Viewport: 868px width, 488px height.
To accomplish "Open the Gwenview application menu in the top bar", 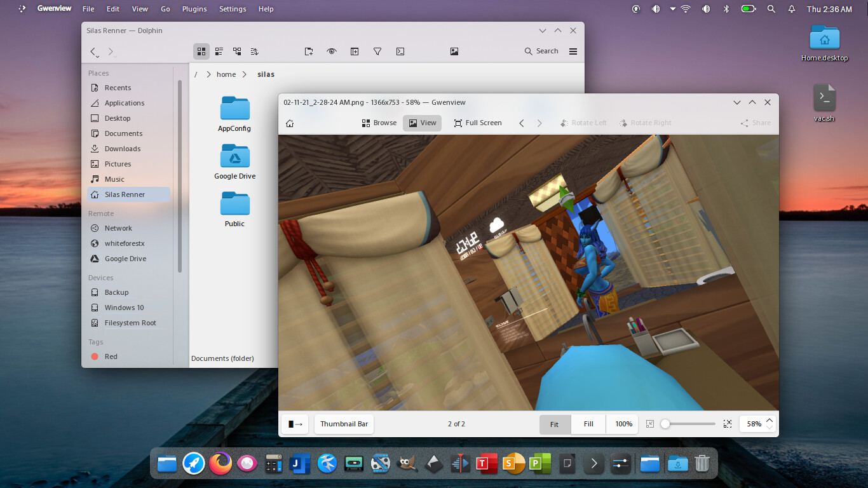I will pos(54,9).
